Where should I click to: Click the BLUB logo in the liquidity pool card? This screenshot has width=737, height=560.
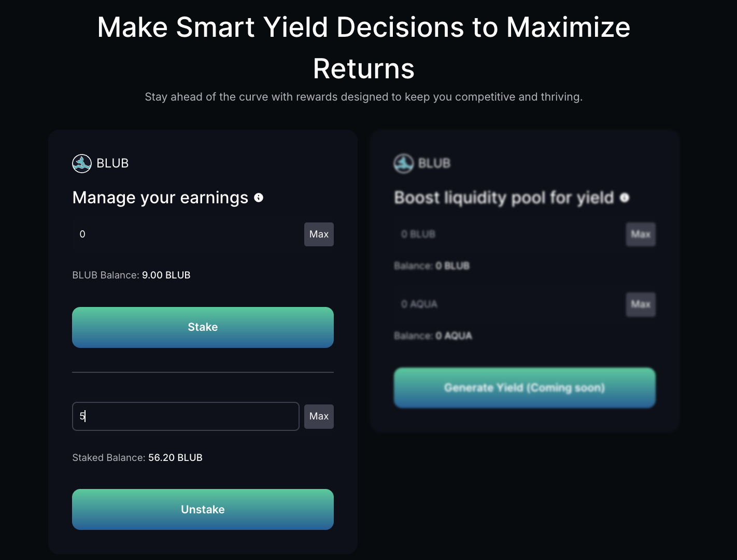point(404,163)
